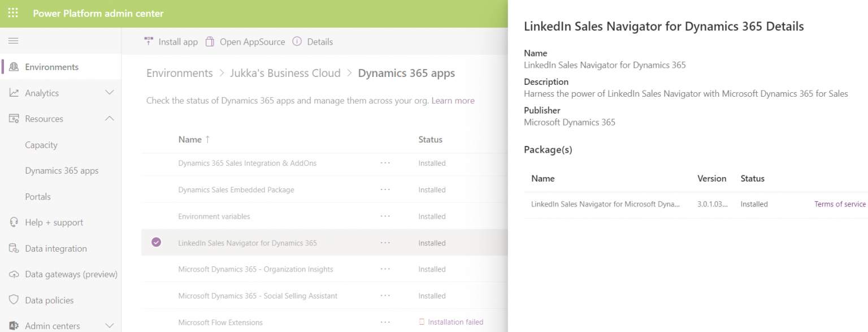Image resolution: width=868 pixels, height=332 pixels.
Task: Open more options for Dynamics 365 Sales Integration & AddOns
Action: point(385,163)
